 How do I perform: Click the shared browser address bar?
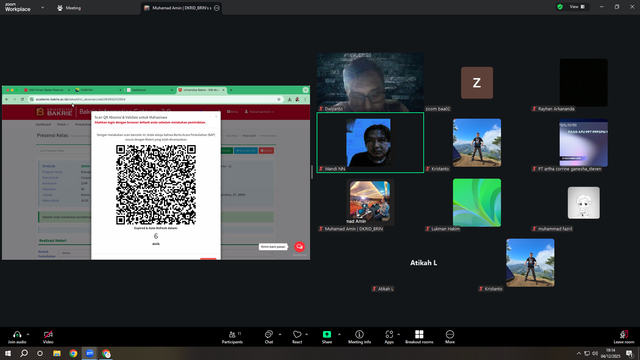(155, 99)
